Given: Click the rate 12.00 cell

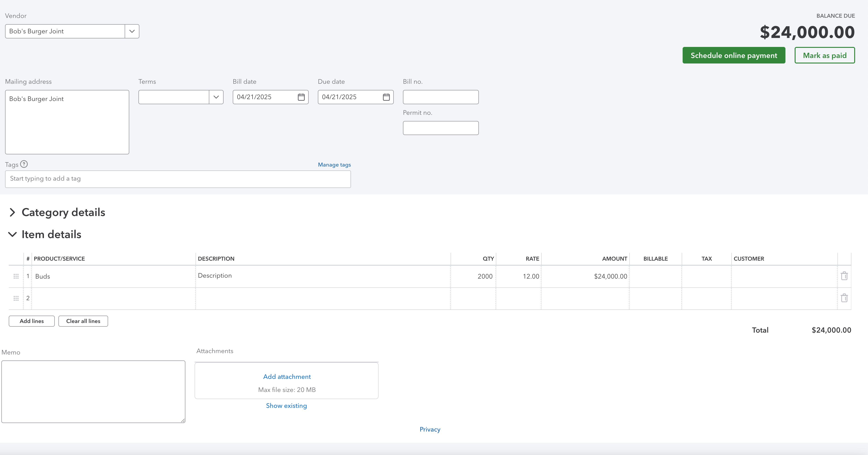Looking at the screenshot, I should click(x=519, y=276).
